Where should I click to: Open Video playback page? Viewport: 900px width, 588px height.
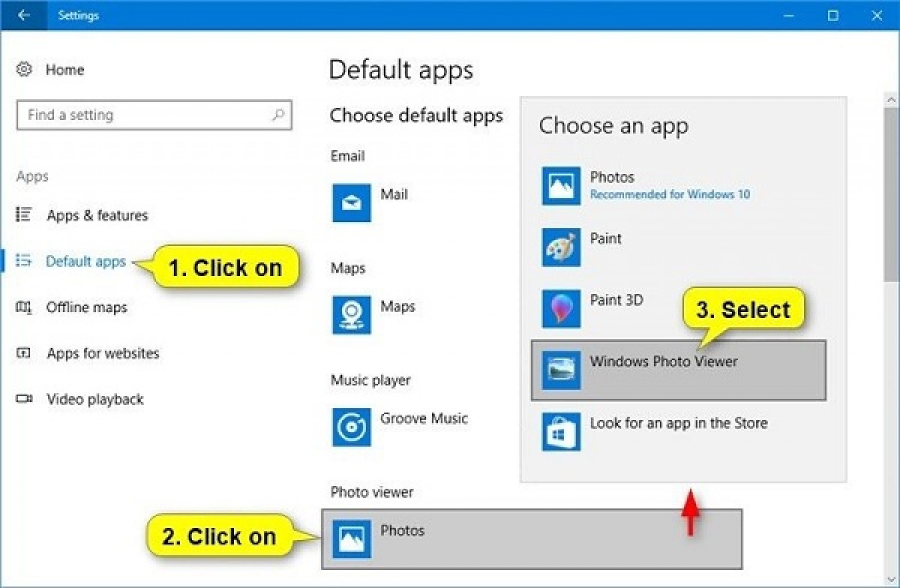[x=95, y=399]
